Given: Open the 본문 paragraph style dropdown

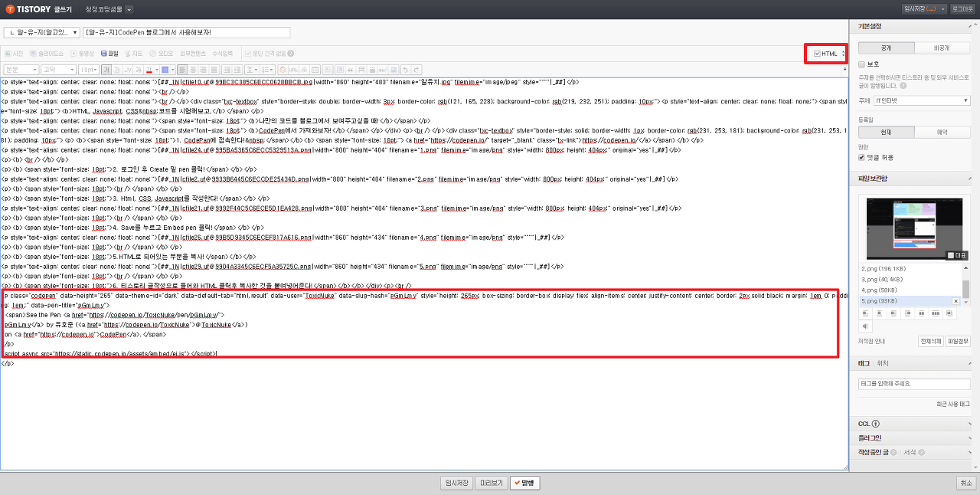Looking at the screenshot, I should [x=21, y=70].
